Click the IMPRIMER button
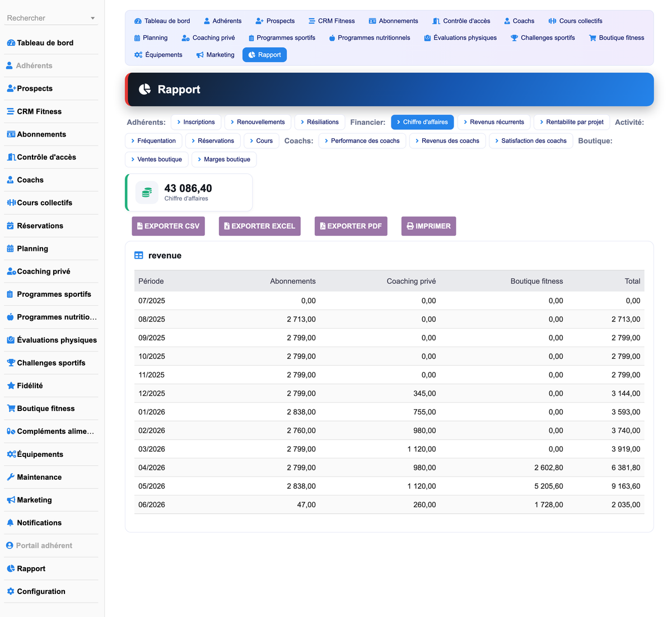Image resolution: width=672 pixels, height=617 pixels. pyautogui.click(x=428, y=226)
